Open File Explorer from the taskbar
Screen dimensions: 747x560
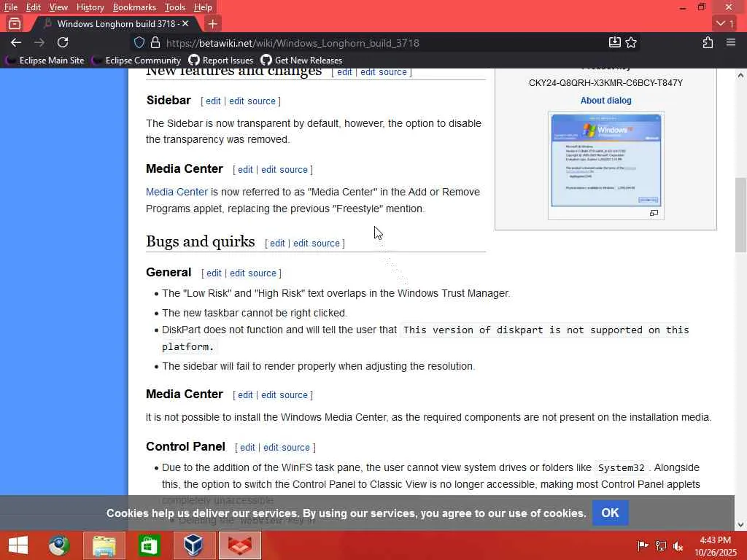click(104, 545)
